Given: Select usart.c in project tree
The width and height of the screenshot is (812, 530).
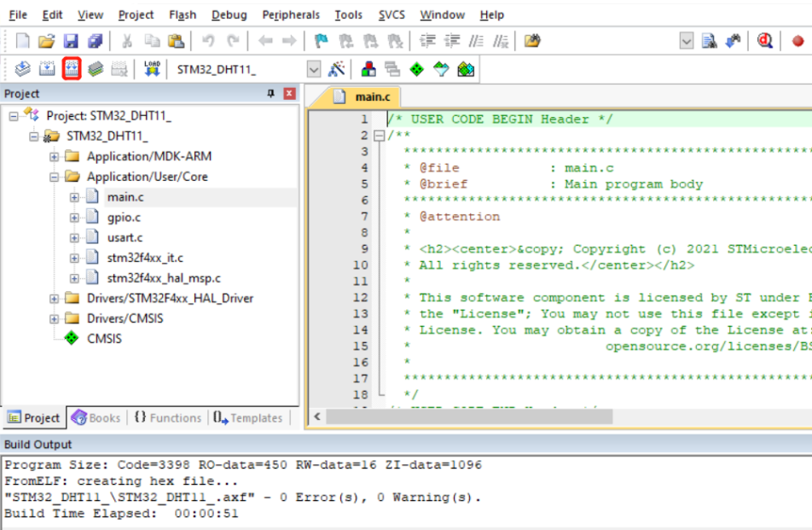Looking at the screenshot, I should [x=125, y=238].
